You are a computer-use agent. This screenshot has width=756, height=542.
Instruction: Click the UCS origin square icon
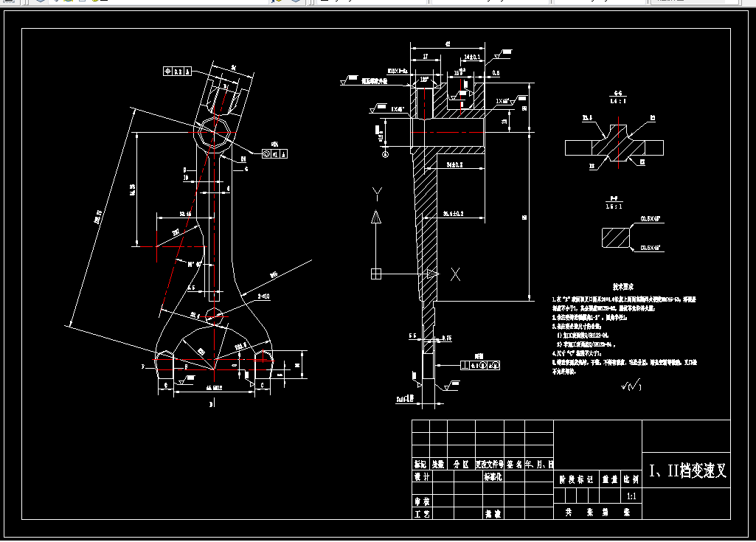[x=376, y=274]
